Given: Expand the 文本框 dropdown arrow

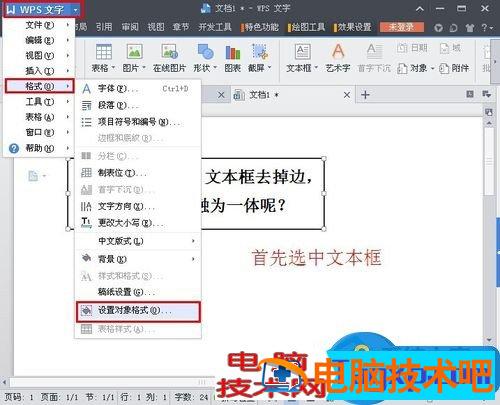Looking at the screenshot, I should tap(316, 68).
